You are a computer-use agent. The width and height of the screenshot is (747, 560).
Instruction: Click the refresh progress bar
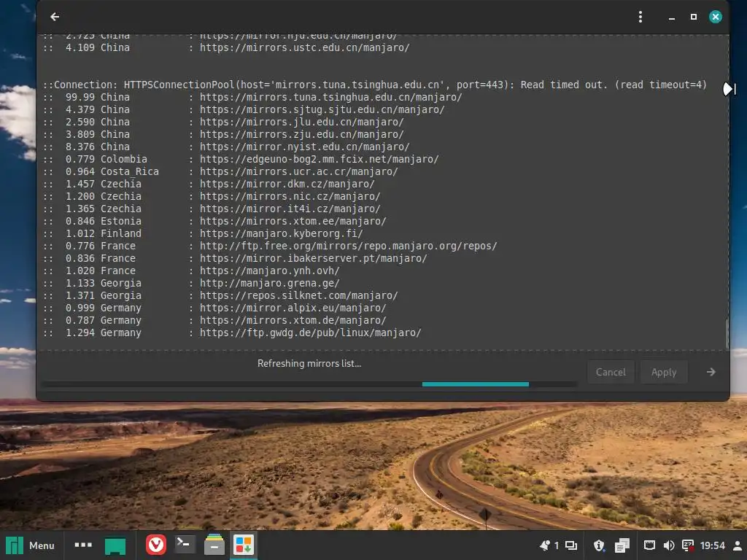click(x=309, y=384)
